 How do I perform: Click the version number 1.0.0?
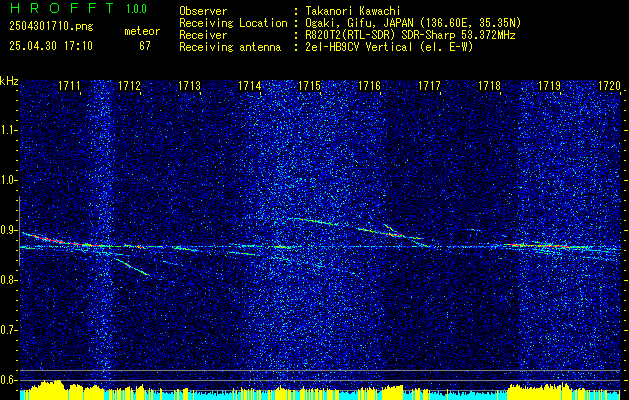(x=136, y=9)
